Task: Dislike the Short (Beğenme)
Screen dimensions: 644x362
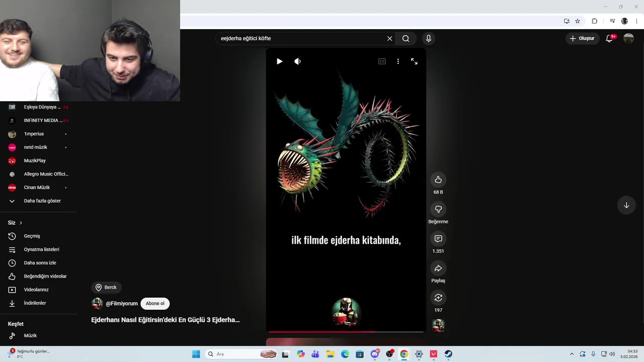Action: (438, 209)
